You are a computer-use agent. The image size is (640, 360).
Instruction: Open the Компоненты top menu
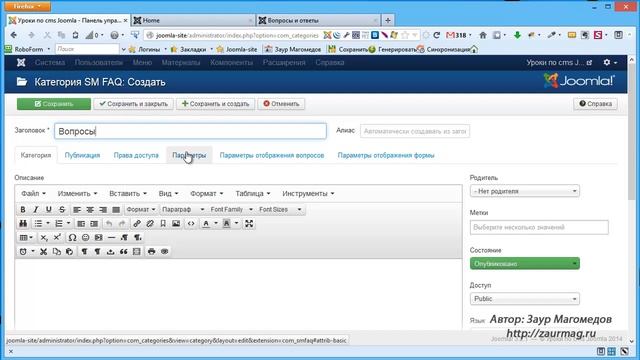point(231,62)
